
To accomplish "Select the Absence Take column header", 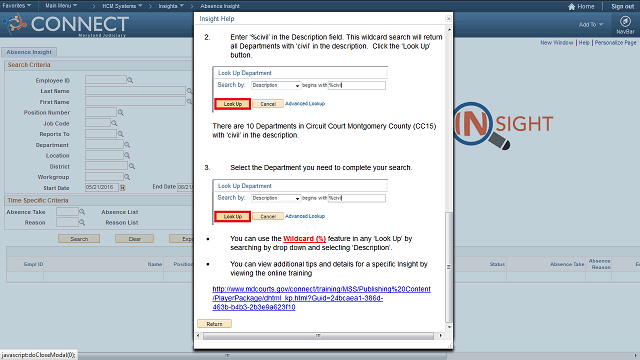I will [x=567, y=264].
